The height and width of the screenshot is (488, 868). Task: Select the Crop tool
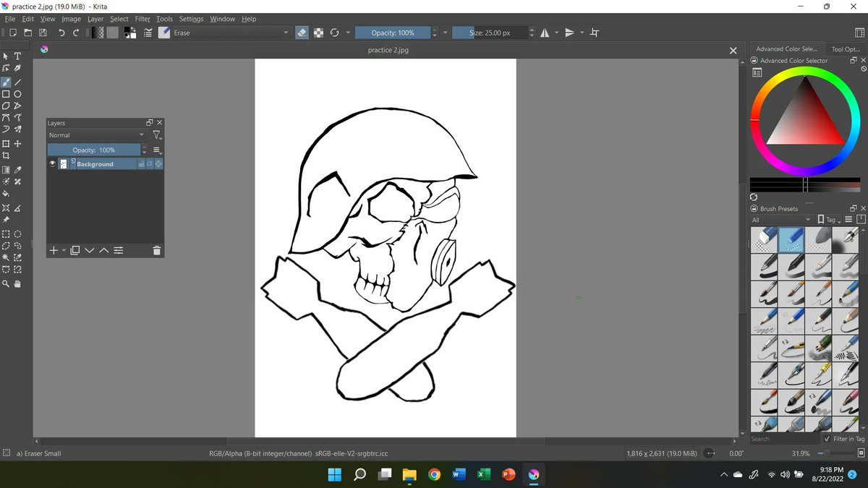[x=6, y=155]
